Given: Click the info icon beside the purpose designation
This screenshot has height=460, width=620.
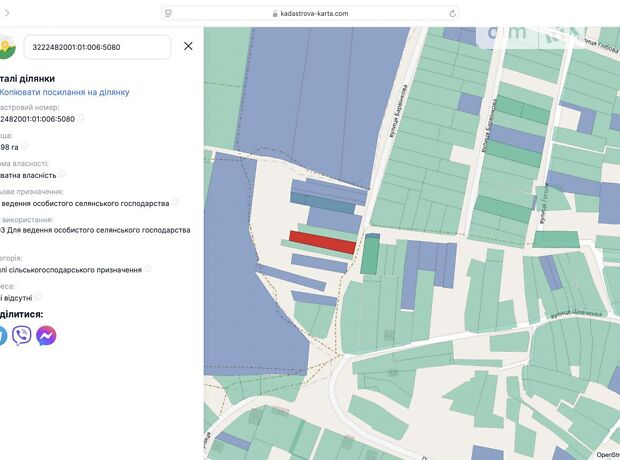Looking at the screenshot, I should (x=175, y=202).
